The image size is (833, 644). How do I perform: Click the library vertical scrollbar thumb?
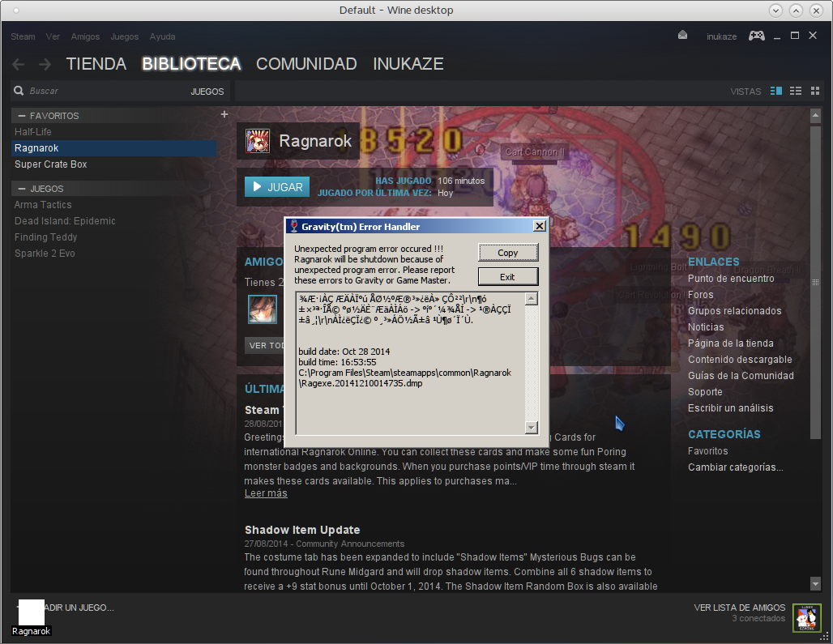click(x=815, y=283)
